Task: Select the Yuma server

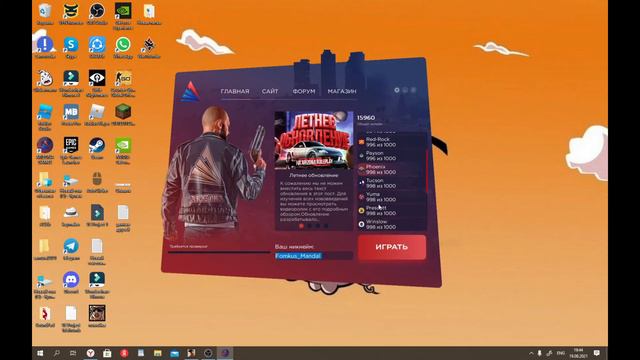Action: coord(391,197)
